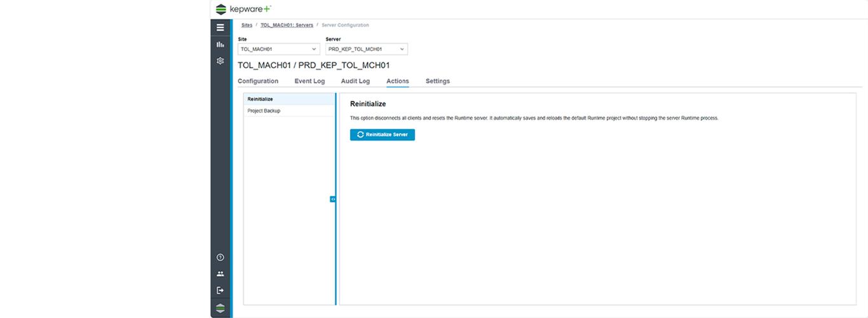Open the users icon in sidebar
This screenshot has width=868, height=318.
tap(220, 274)
